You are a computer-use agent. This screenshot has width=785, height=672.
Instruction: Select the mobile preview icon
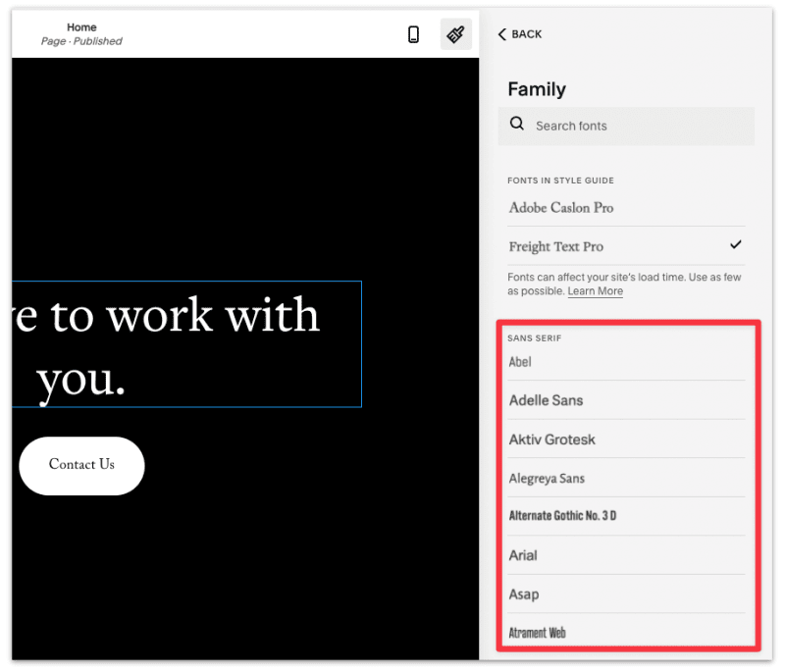(x=413, y=33)
